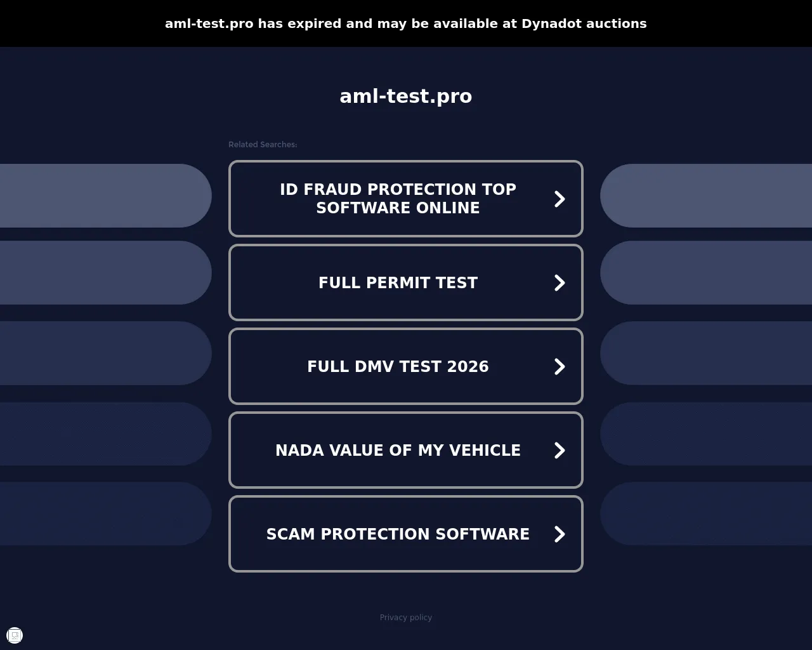Click the darkest pill shape at bottom right

[x=706, y=514]
